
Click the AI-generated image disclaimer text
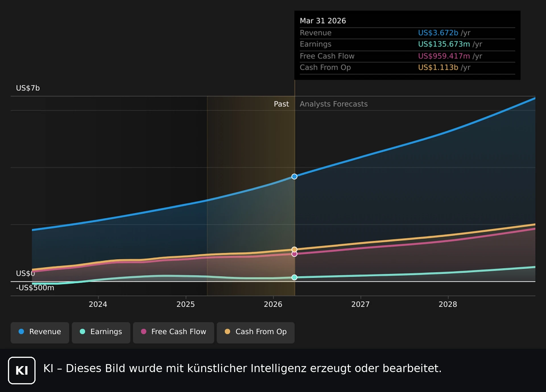242,368
